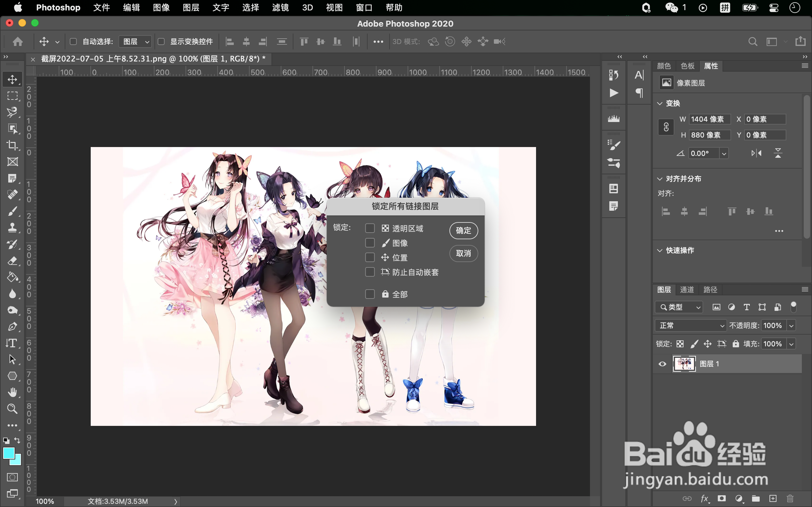Select the Horizontal Type tool
This screenshot has height=507, width=812.
click(x=12, y=343)
